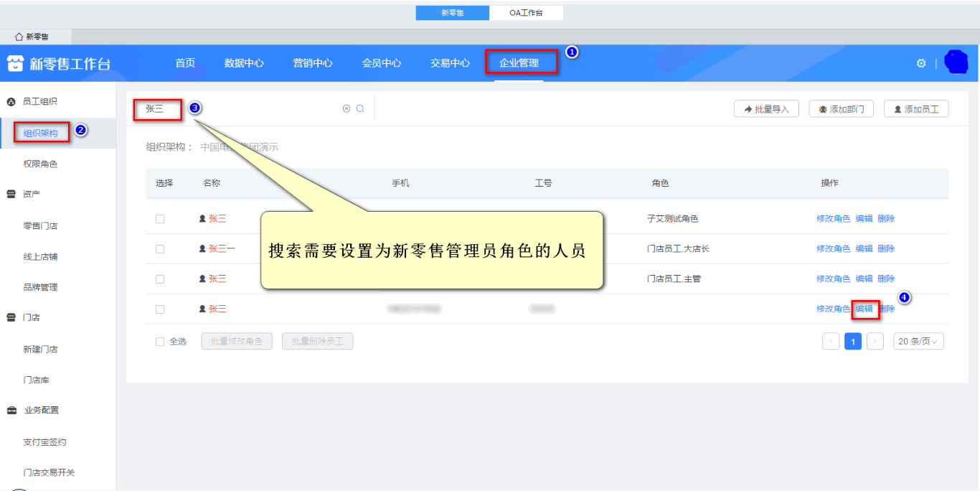This screenshot has height=491, width=980.
Task: Open the 数据中心 menu
Action: (244, 63)
